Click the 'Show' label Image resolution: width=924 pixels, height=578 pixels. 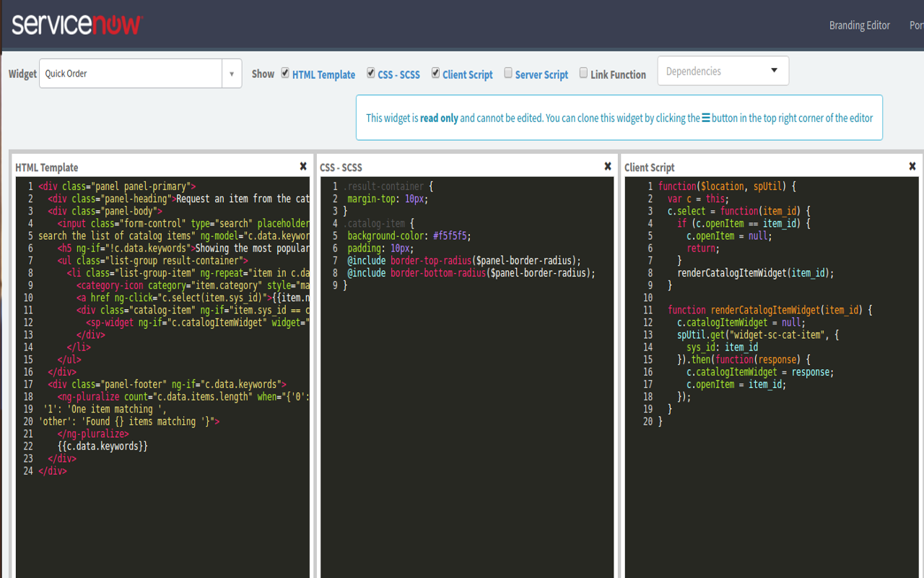pyautogui.click(x=263, y=74)
